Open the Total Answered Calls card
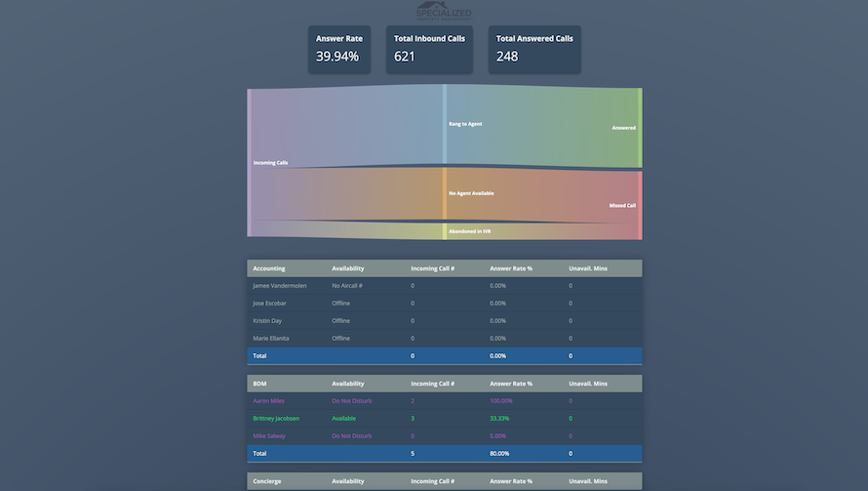Image resolution: width=868 pixels, height=491 pixels. click(x=534, y=49)
